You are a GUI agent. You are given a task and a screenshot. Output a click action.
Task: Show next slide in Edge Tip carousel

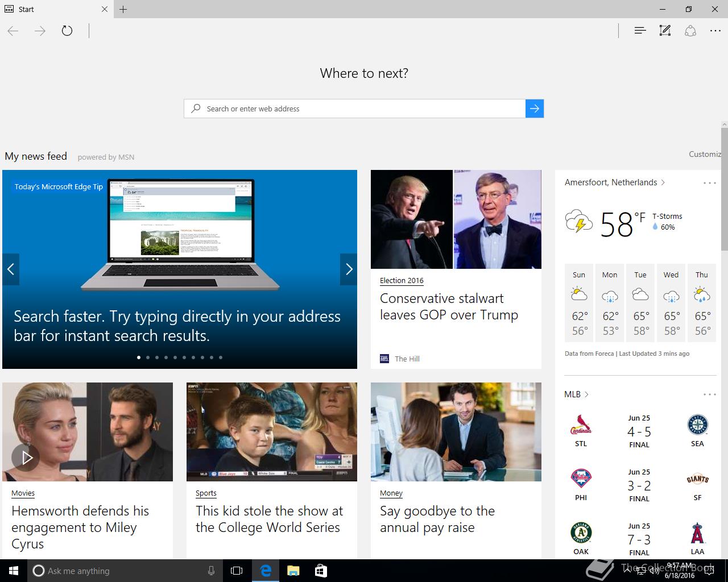coord(349,269)
